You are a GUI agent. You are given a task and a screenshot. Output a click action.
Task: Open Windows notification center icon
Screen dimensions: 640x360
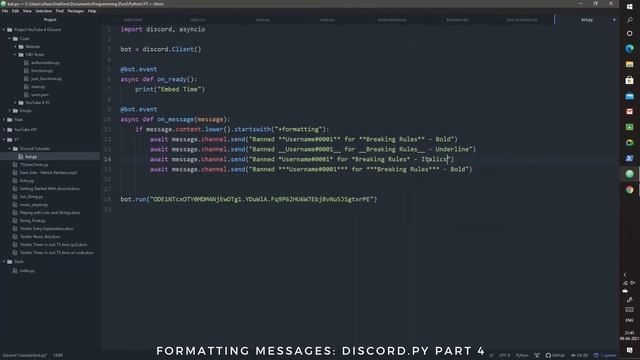click(x=629, y=350)
